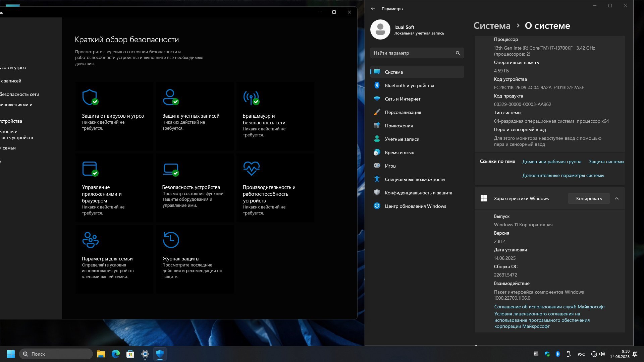Open clock and date 9:30 14.06.2025
This screenshot has width=644, height=362.
click(620, 354)
